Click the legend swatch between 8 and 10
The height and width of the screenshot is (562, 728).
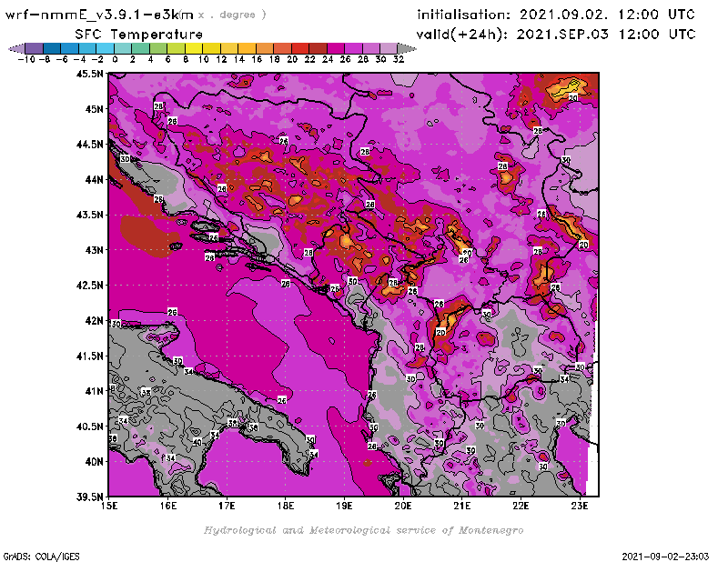point(194,48)
